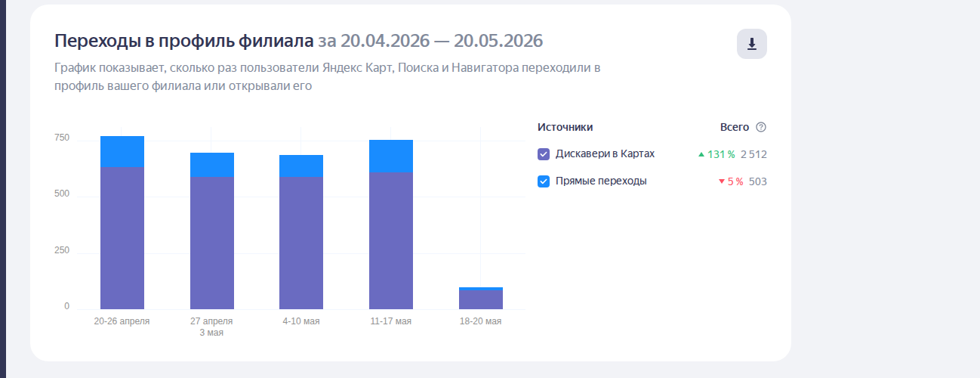Click the 5 % decrease indicator

(x=731, y=181)
